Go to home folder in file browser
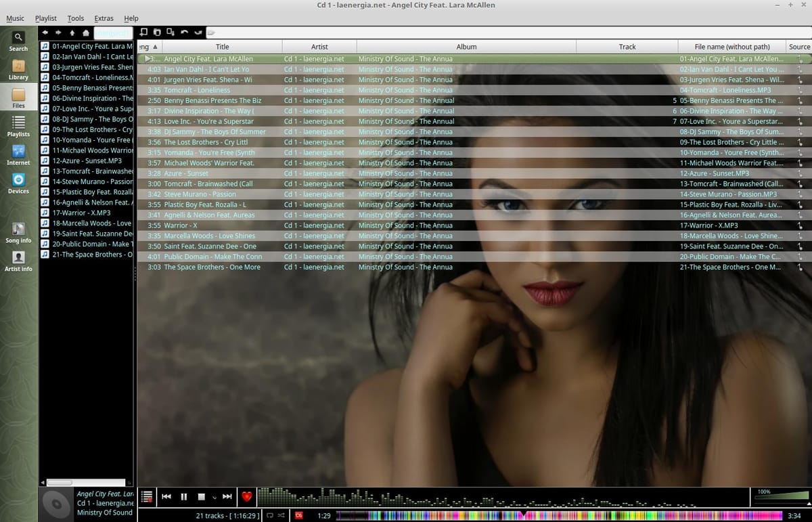The image size is (812, 522). [x=86, y=32]
